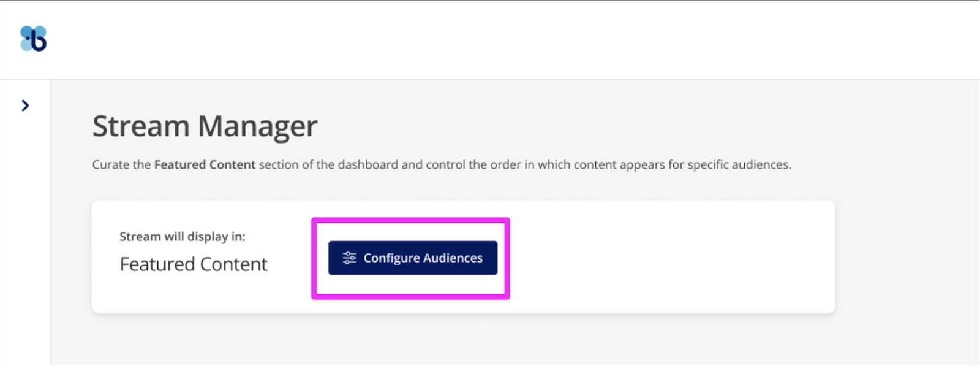Click the word "Curate" starting the description
980x368 pixels.
pyautogui.click(x=110, y=164)
